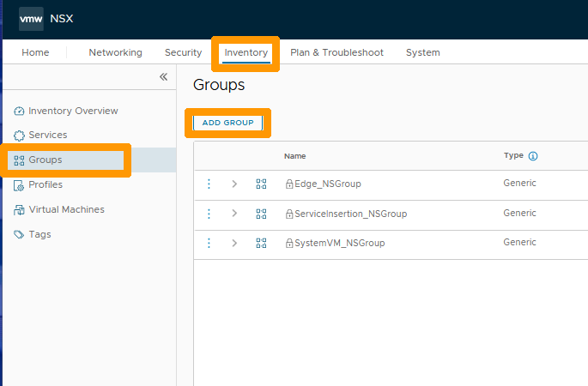The image size is (588, 386).
Task: Click Generic type in SystemVM_NSGroup row
Action: point(519,242)
